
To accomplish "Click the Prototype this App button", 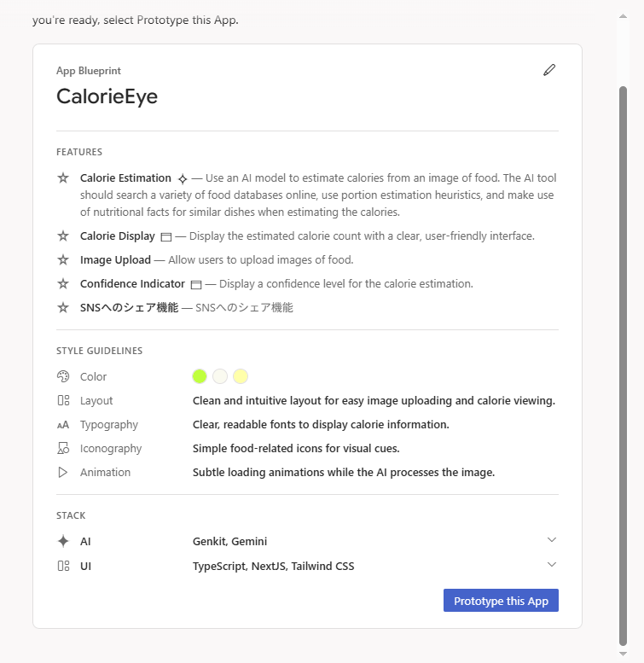I will tap(501, 601).
